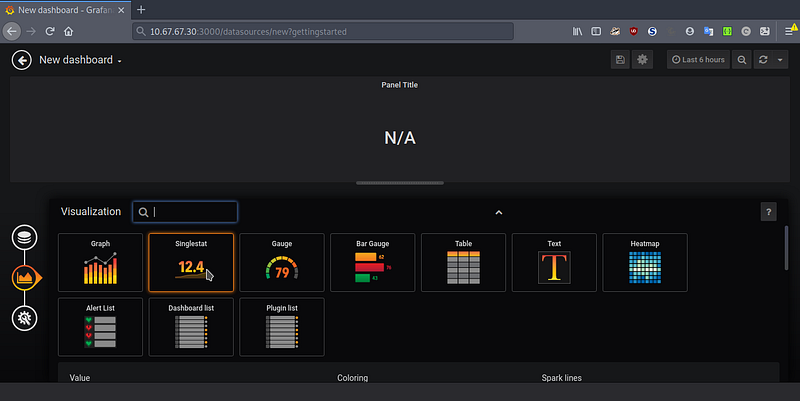The width and height of the screenshot is (800, 401).
Task: Reload the page in the browser
Action: click(x=49, y=31)
